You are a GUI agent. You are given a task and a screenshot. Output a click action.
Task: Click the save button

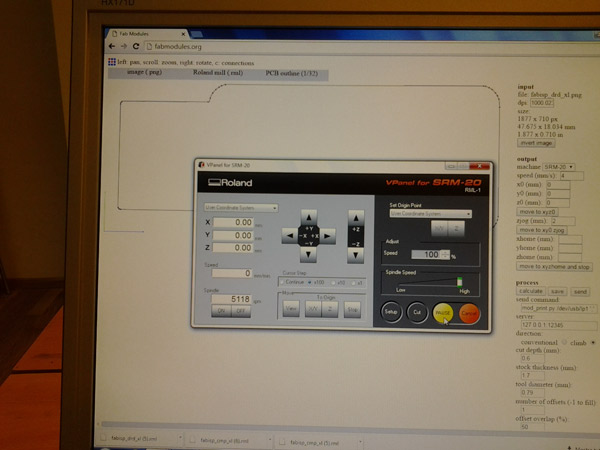[x=557, y=292]
